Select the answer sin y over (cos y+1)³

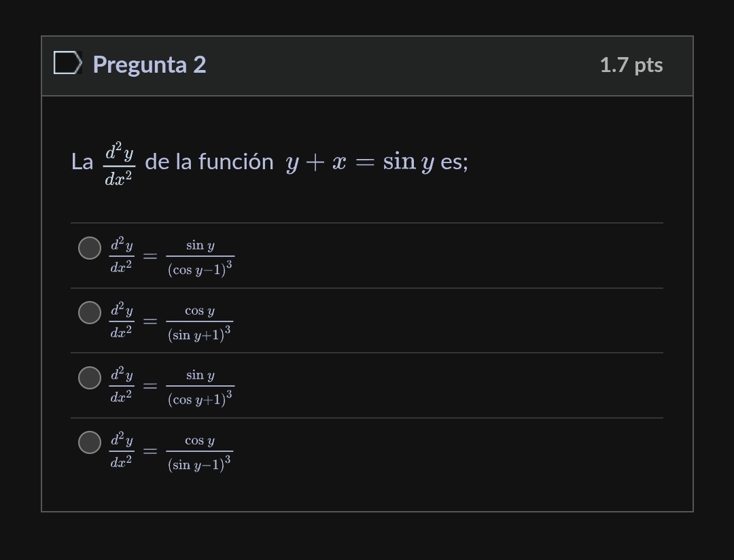(89, 378)
